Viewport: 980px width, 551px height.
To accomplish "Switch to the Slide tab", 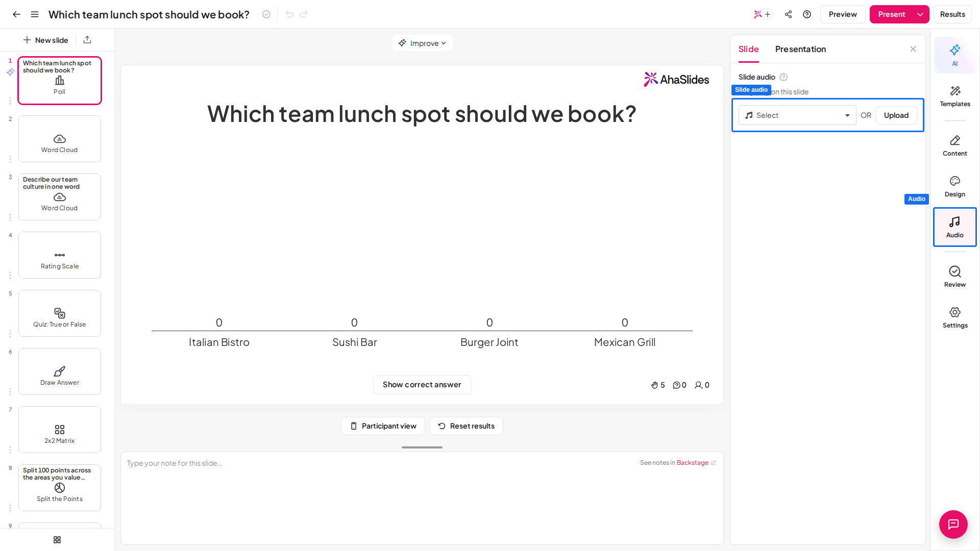I will point(748,49).
